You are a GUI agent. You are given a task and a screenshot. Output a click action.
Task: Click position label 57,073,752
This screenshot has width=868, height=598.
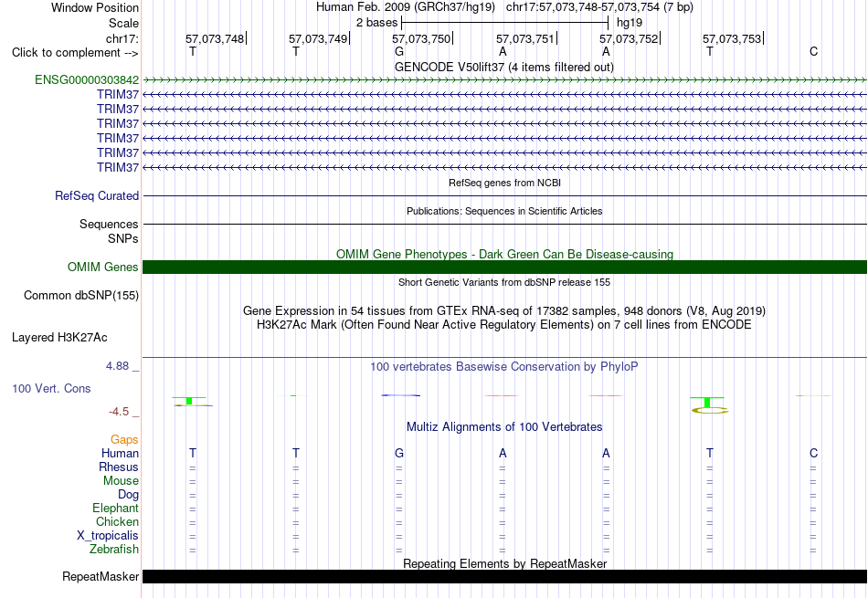pyautogui.click(x=629, y=38)
